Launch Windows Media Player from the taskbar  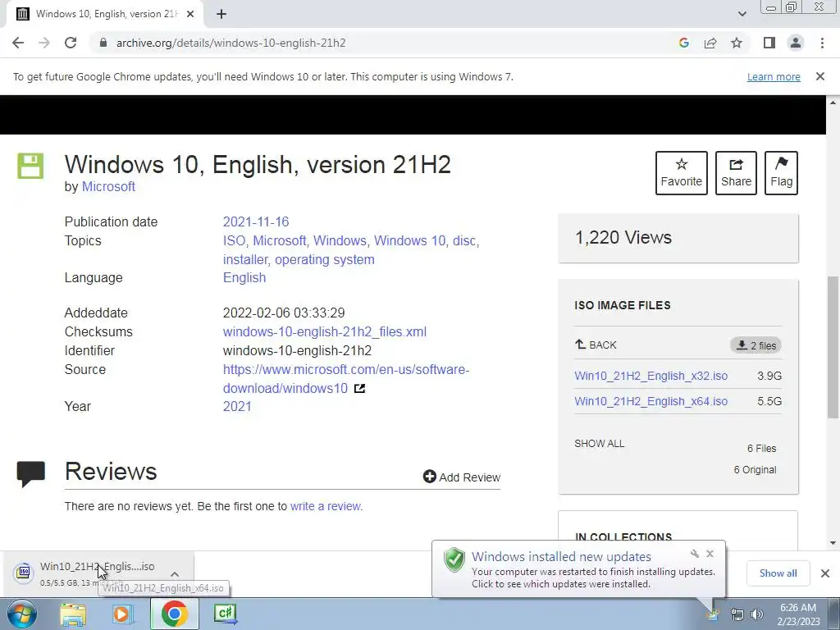[122, 614]
